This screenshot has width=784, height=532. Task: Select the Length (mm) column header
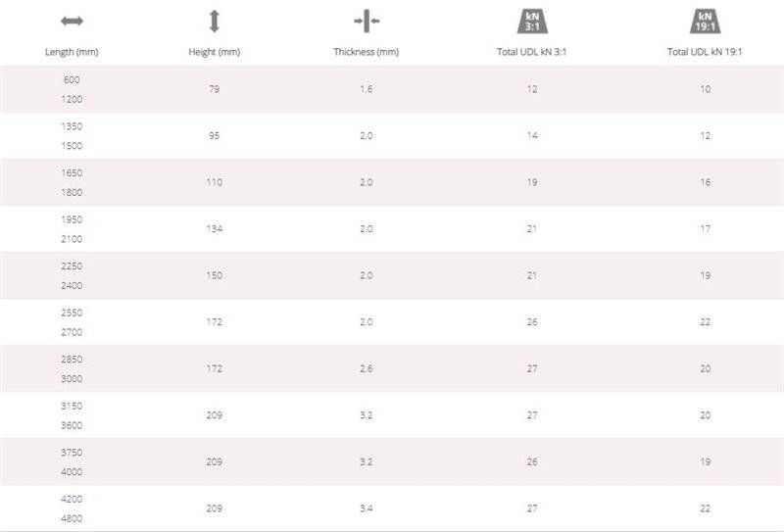[x=72, y=52]
